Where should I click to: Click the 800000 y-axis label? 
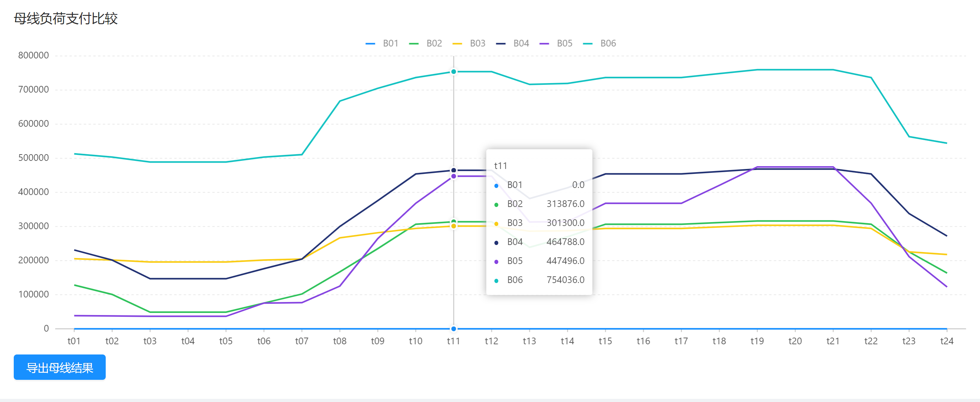point(33,56)
